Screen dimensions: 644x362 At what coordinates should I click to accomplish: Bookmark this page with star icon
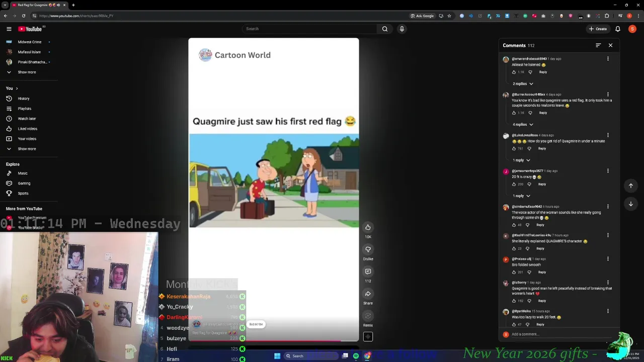tap(449, 16)
